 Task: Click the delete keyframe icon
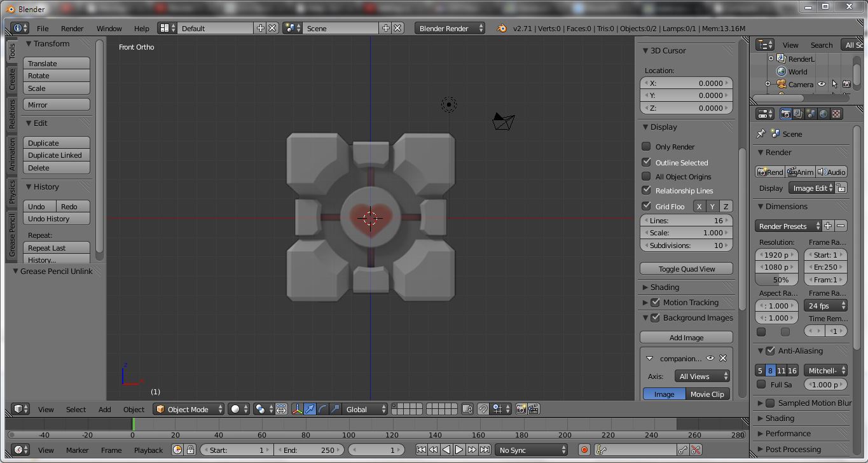696,450
